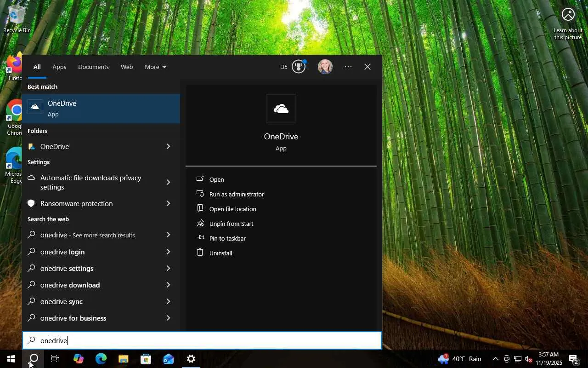Switch to the All search tab

(37, 67)
